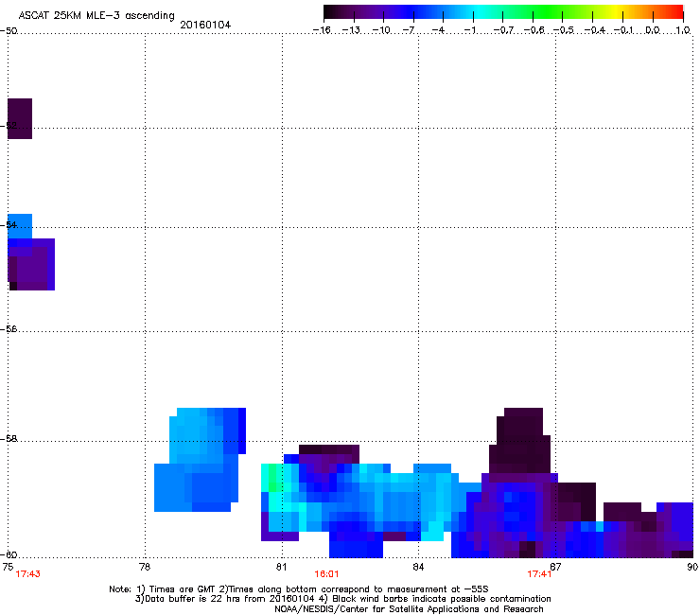The width and height of the screenshot is (700, 615).
Task: Click the latitude label -56
Action: tap(9, 328)
